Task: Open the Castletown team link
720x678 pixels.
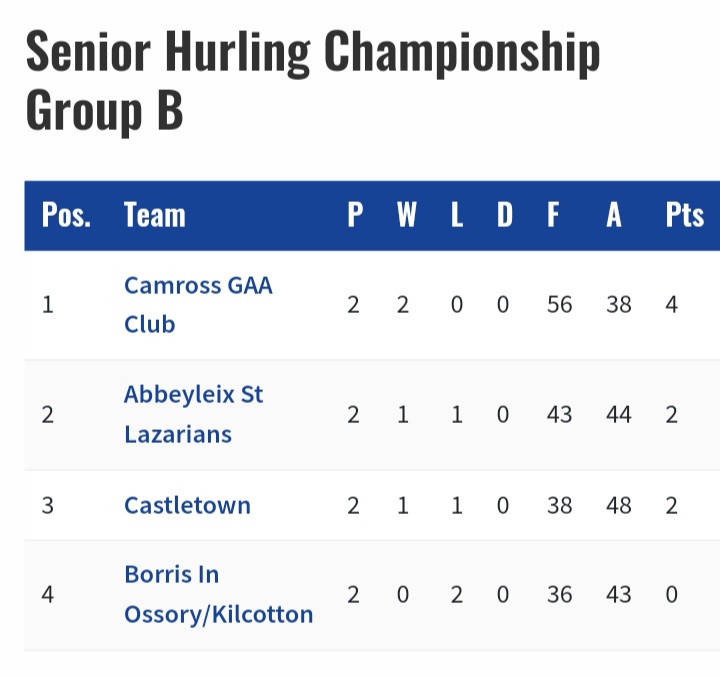Action: (187, 505)
